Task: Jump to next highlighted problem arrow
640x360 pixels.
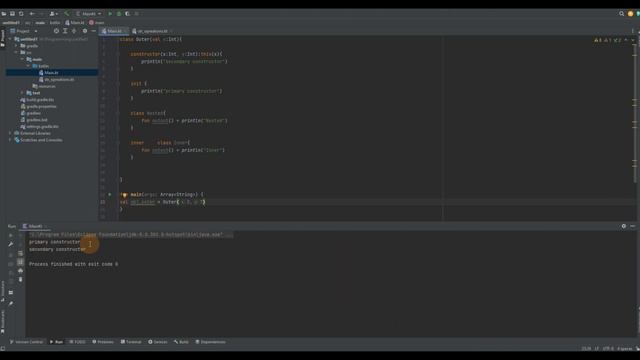Action: (x=633, y=40)
